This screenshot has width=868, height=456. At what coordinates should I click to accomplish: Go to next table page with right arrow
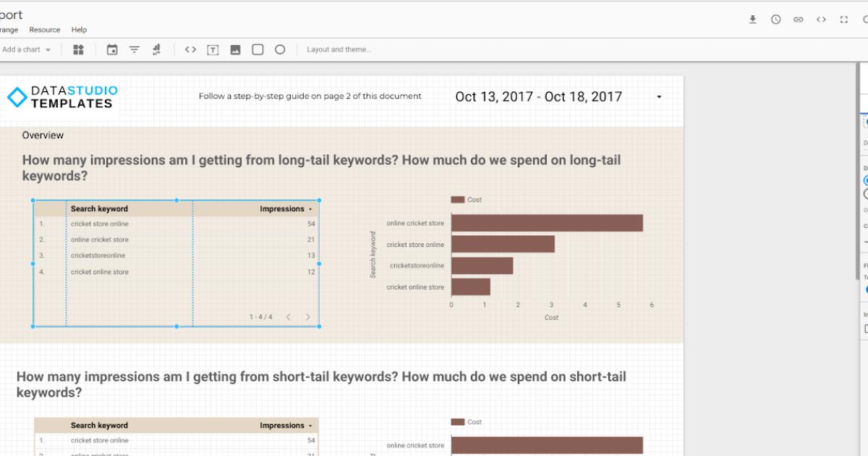pos(307,316)
